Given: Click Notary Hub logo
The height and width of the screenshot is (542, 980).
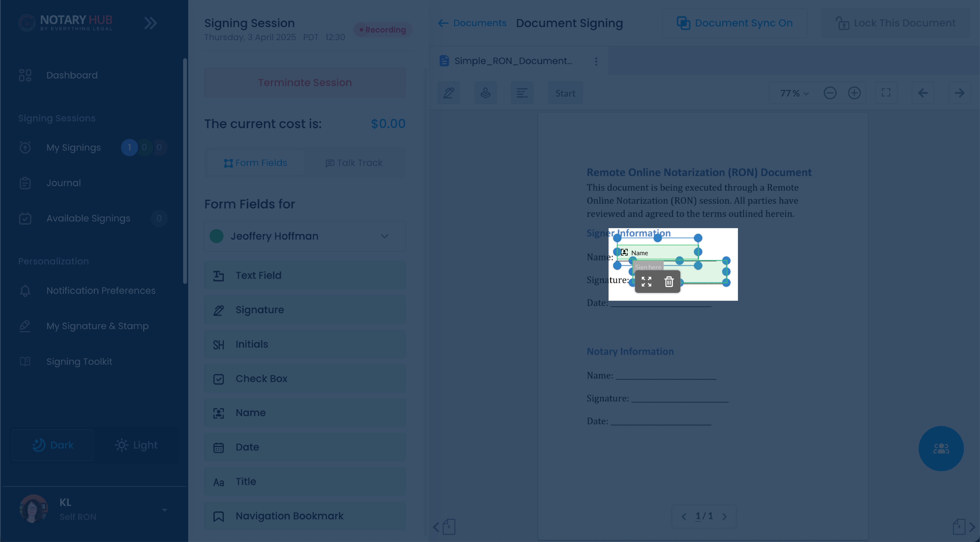Looking at the screenshot, I should pyautogui.click(x=65, y=23).
